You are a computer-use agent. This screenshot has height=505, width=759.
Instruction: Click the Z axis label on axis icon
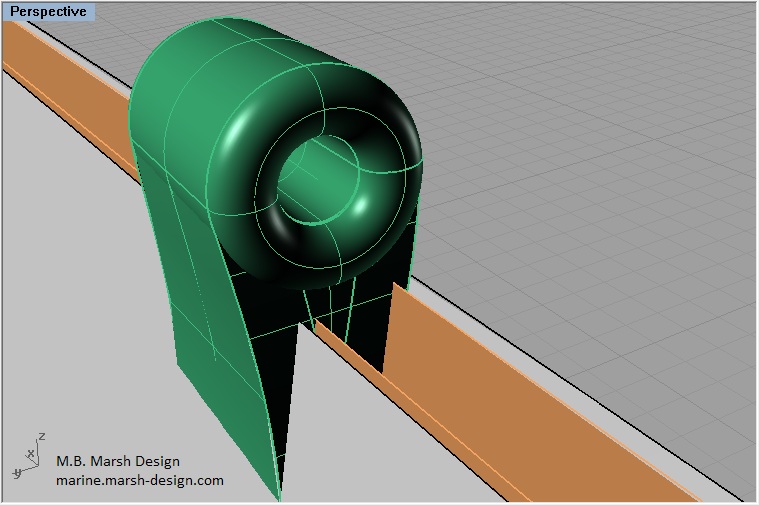coord(40,436)
